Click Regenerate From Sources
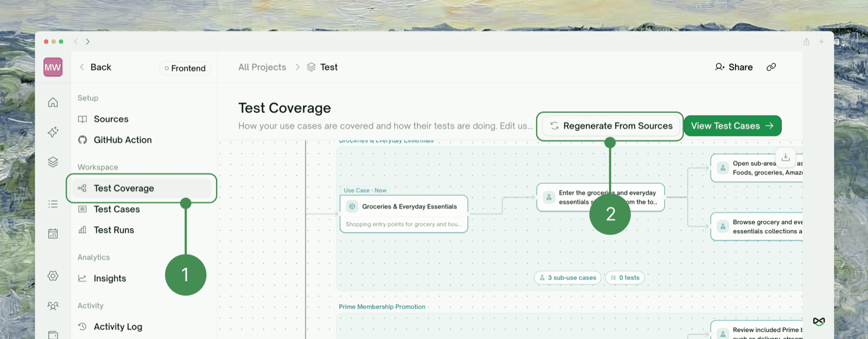This screenshot has height=339, width=868. click(610, 126)
